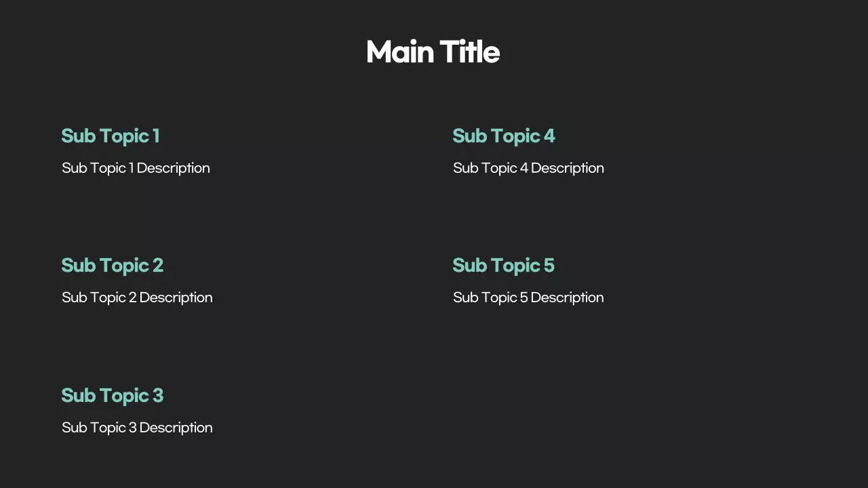868x488 pixels.
Task: Click the word "Description" under Sub Topic 3
Action: [x=176, y=428]
